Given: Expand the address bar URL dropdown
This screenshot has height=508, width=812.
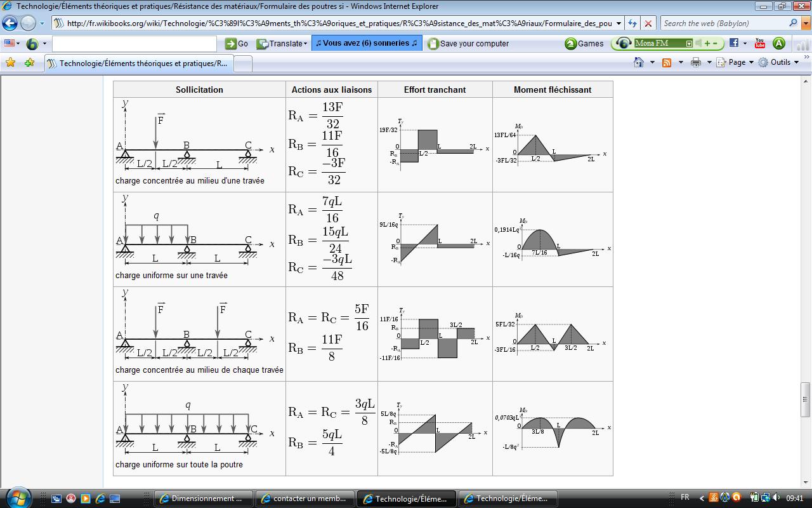Looking at the screenshot, I should [619, 23].
